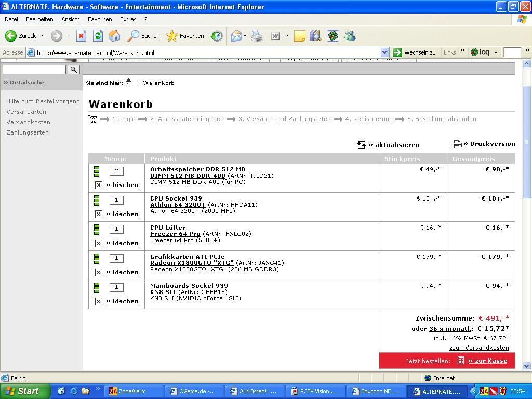The image size is (532, 399).
Task: Click the site search text field
Action: point(34,70)
